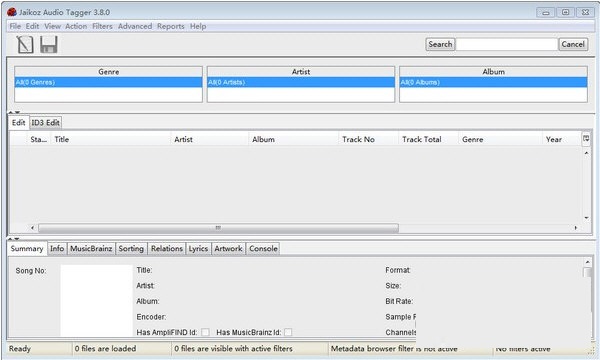Click the table's scroll up arrow
The width and height of the screenshot is (600, 360).
point(586,153)
